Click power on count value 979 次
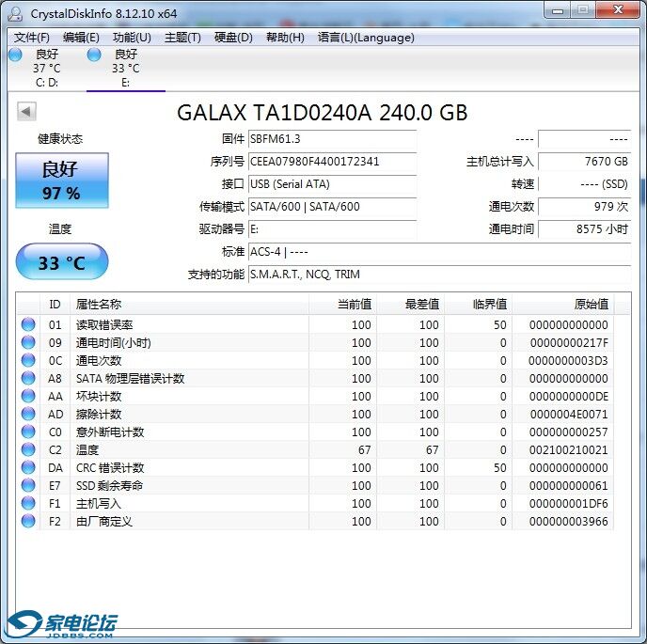The height and width of the screenshot is (644, 647). (x=585, y=206)
